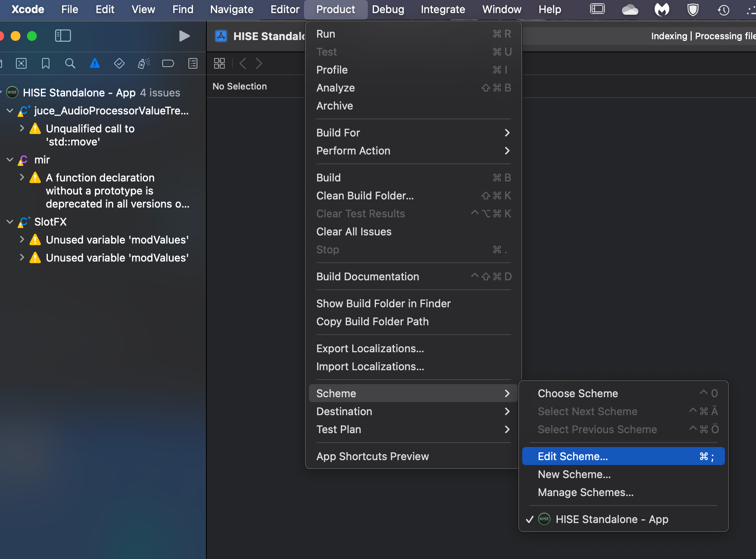This screenshot has width=756, height=559.
Task: Choose Copy Build Folder Path
Action: click(x=413, y=322)
